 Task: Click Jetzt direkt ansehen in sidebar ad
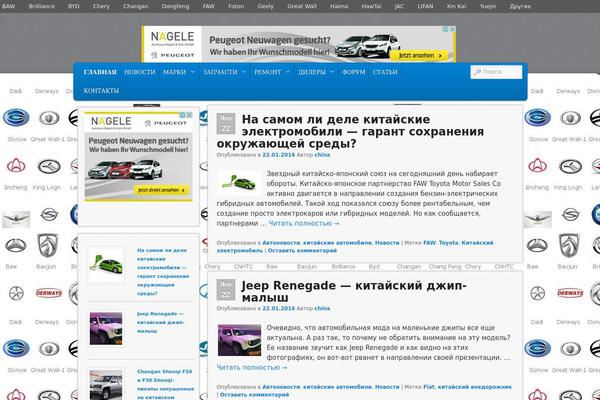click(161, 190)
